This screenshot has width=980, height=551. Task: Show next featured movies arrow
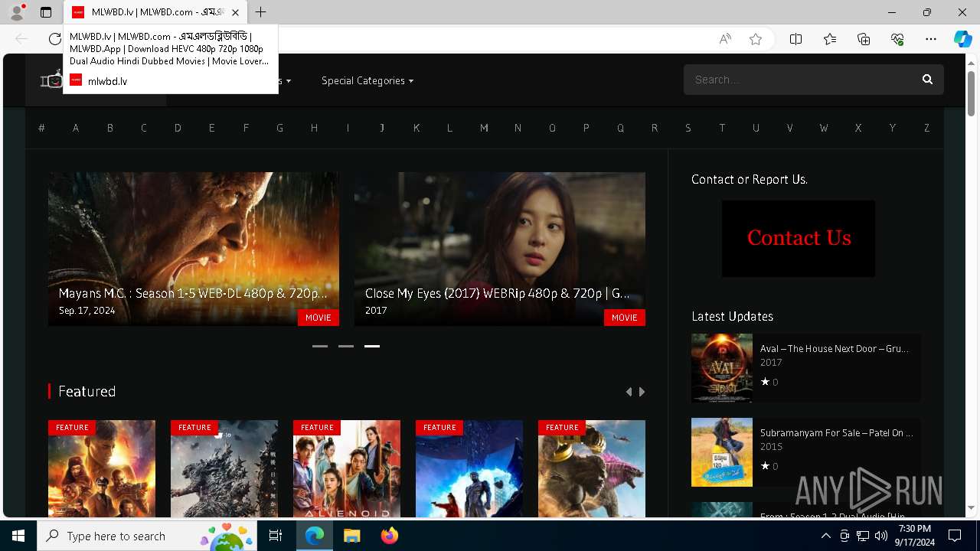(642, 392)
